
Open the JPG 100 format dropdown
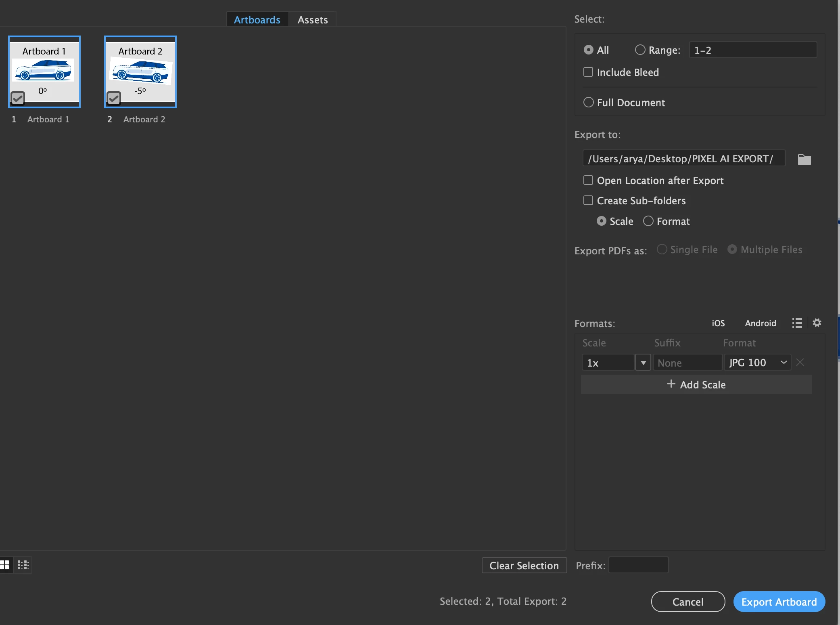click(x=757, y=363)
